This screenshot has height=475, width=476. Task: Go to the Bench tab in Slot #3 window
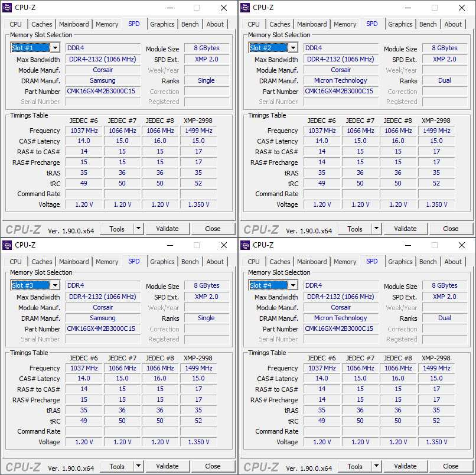(x=190, y=262)
